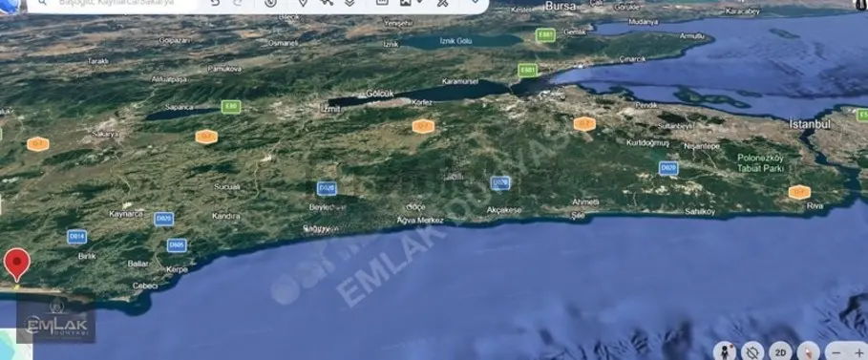The height and width of the screenshot is (360, 868).
Task: Select the Taraklı place label
Action: [x=98, y=61]
